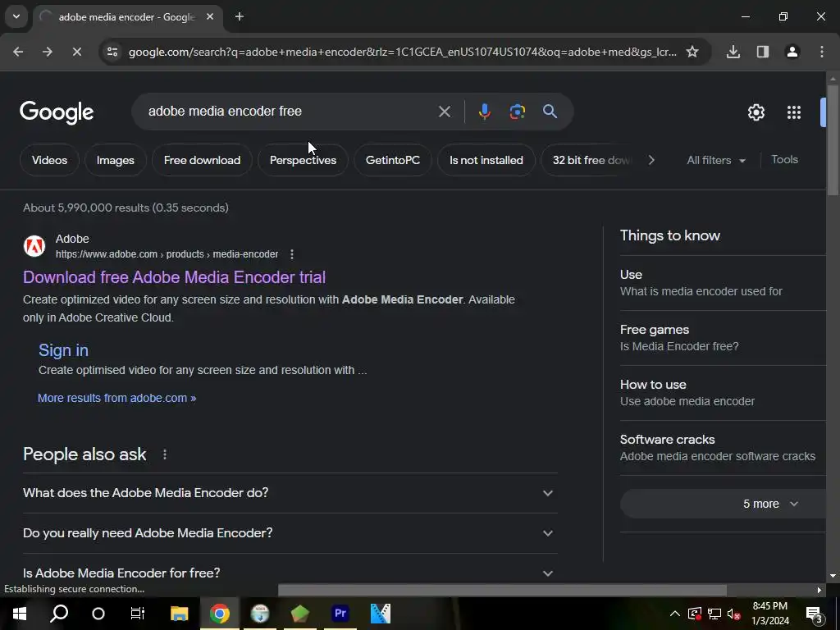840x630 pixels.
Task: Open Software cracks topic
Action: pos(723,448)
